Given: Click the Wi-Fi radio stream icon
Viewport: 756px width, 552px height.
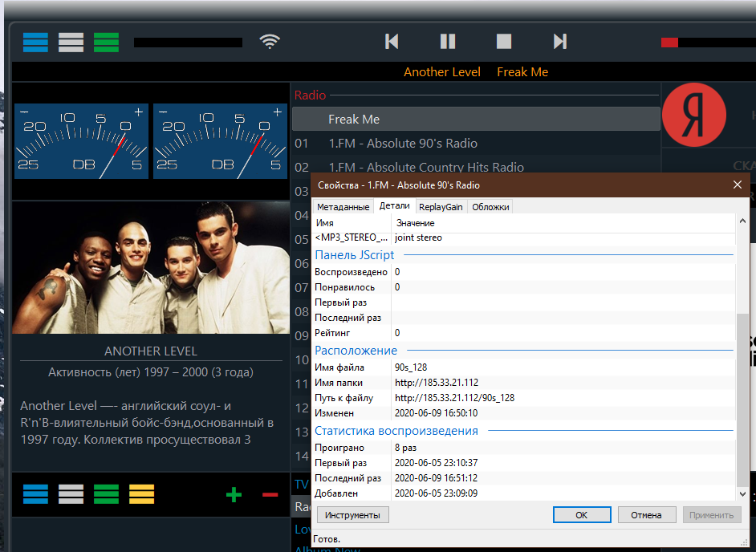Looking at the screenshot, I should click(270, 41).
